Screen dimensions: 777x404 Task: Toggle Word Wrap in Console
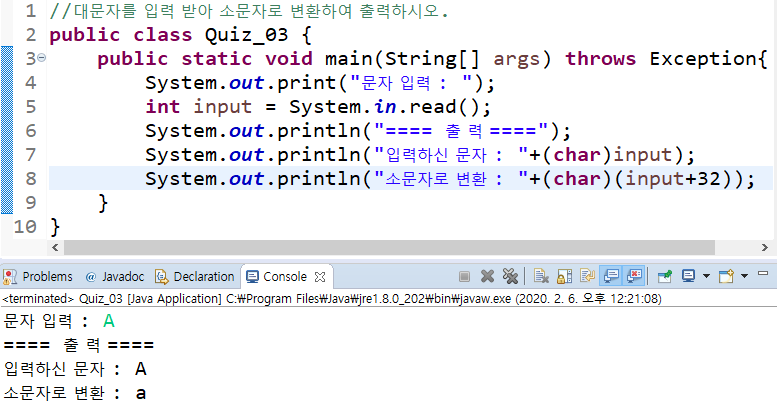coord(588,276)
